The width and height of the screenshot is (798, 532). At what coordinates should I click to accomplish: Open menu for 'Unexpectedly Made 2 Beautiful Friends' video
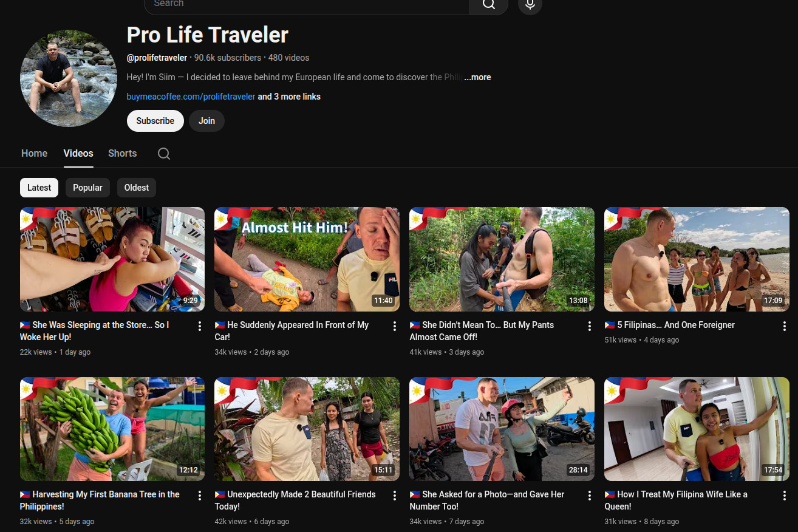[395, 496]
